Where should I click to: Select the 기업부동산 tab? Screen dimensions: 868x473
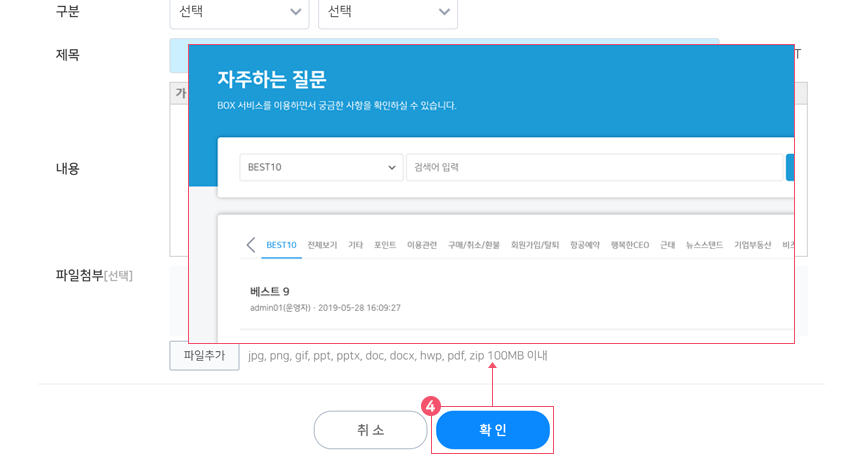[x=752, y=245]
